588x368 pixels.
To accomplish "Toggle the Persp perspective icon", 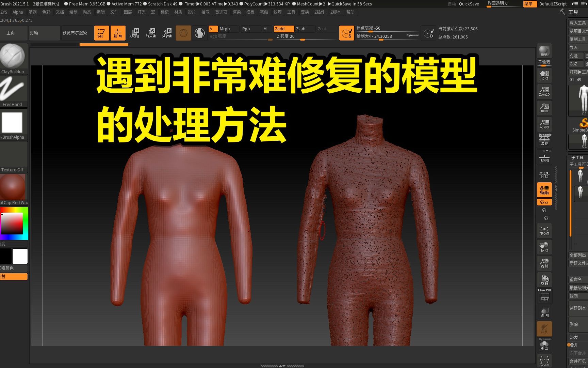I will [x=544, y=140].
